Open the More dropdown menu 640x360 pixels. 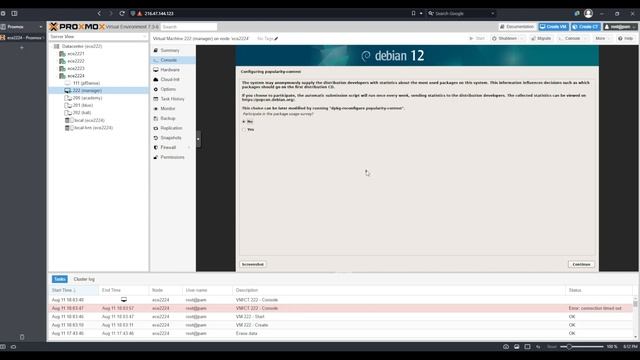602,38
